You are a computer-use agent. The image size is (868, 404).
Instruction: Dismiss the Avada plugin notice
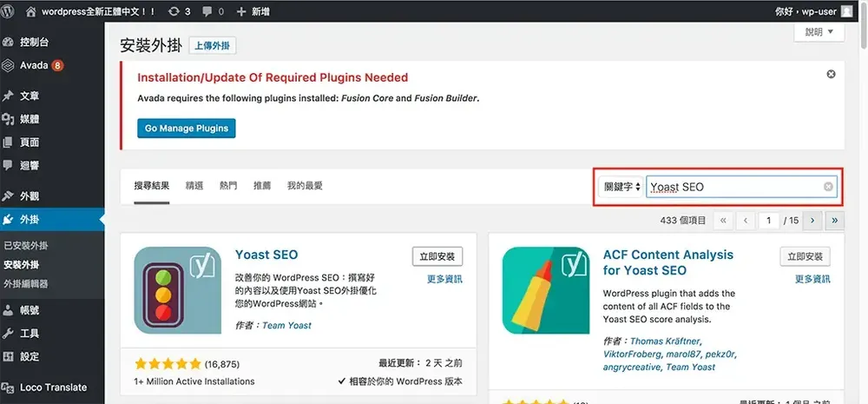tap(831, 74)
